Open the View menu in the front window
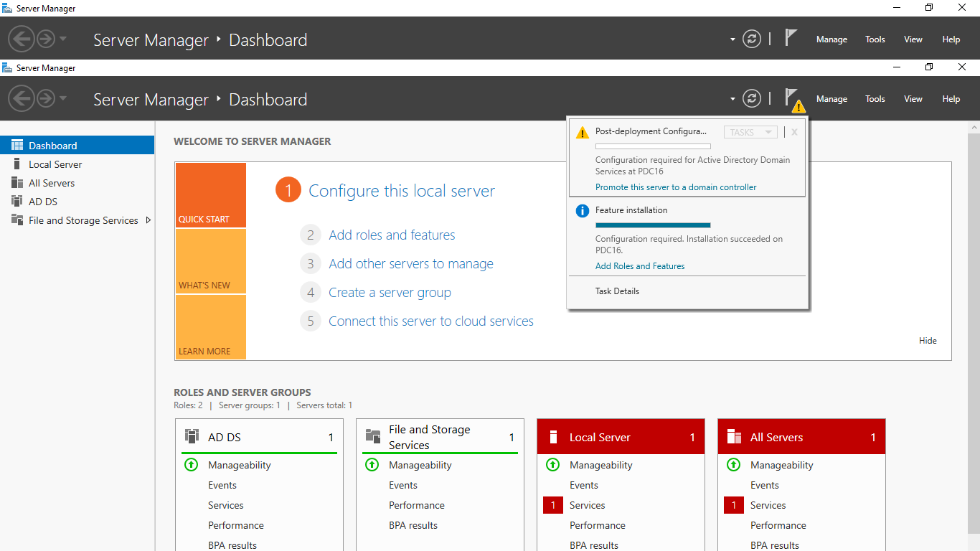Image resolution: width=980 pixels, height=551 pixels. [x=913, y=99]
